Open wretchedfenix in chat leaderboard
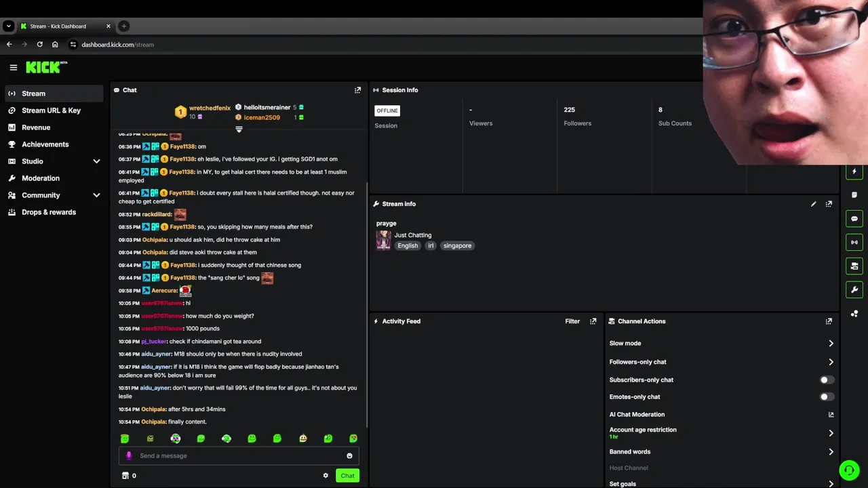 click(x=210, y=108)
